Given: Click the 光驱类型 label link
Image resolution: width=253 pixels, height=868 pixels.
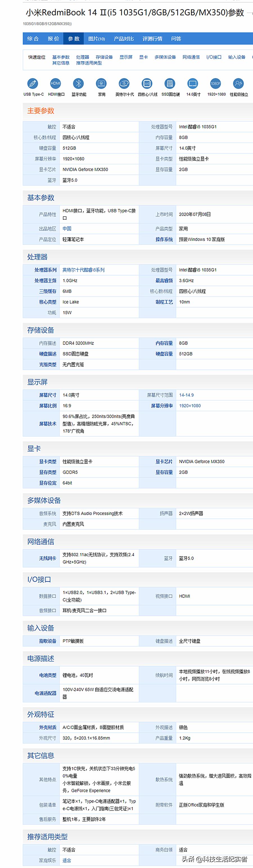Looking at the screenshot, I should (48, 365).
